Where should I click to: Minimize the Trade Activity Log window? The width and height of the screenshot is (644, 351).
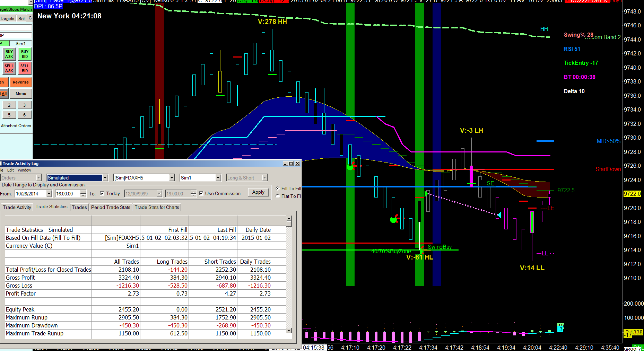pyautogui.click(x=285, y=164)
